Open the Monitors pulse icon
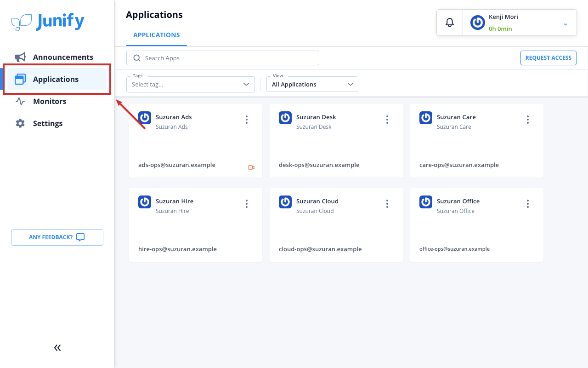This screenshot has width=588, height=368. point(20,101)
